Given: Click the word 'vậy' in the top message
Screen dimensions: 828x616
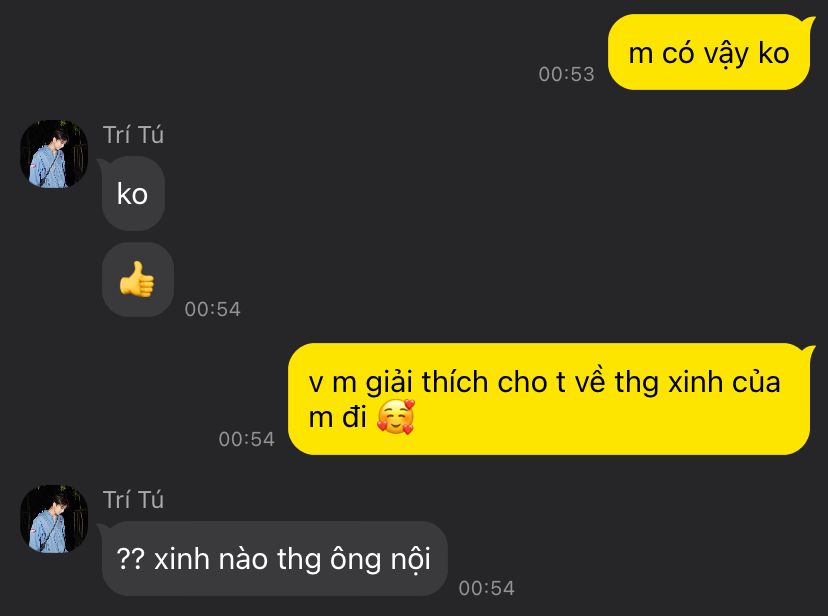Looking at the screenshot, I should click(726, 54).
